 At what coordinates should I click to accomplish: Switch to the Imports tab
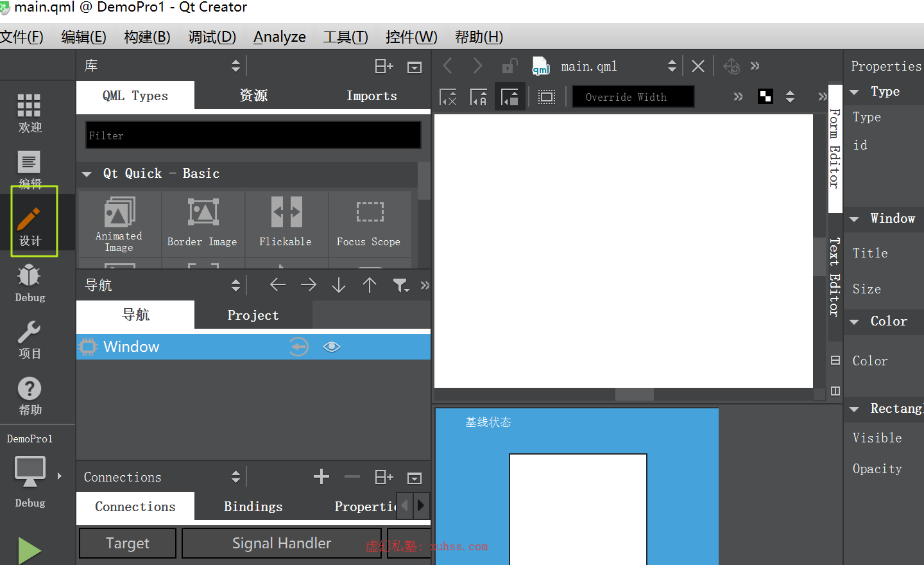coord(372,96)
